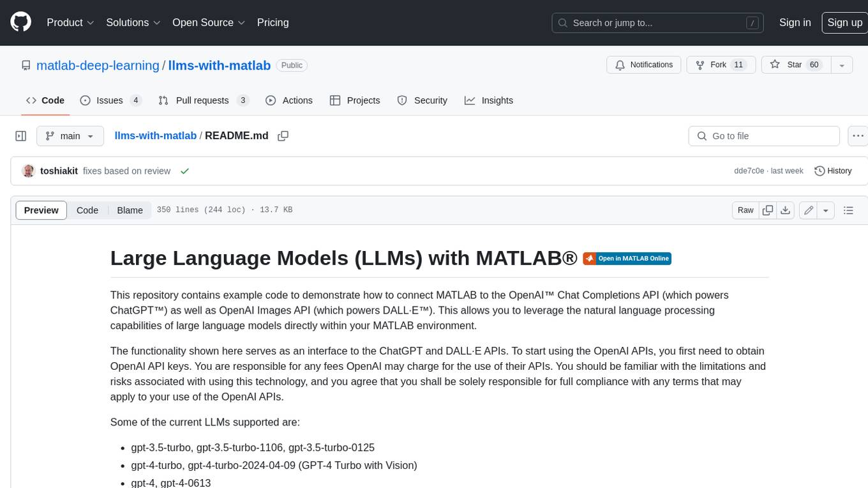Switch to the Actions tab

[289, 100]
